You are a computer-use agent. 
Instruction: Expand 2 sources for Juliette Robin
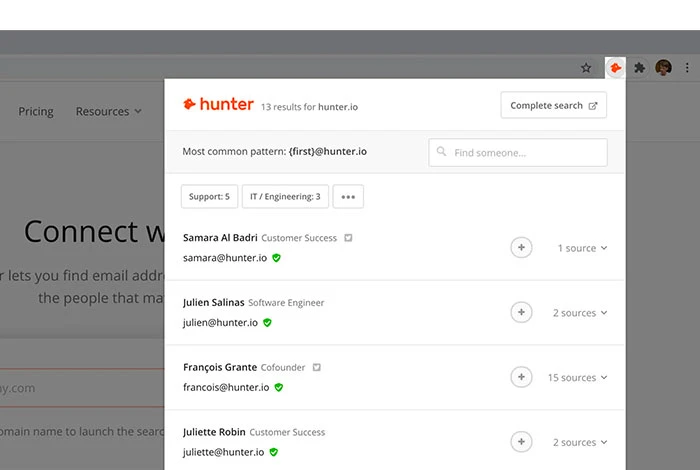pos(580,442)
